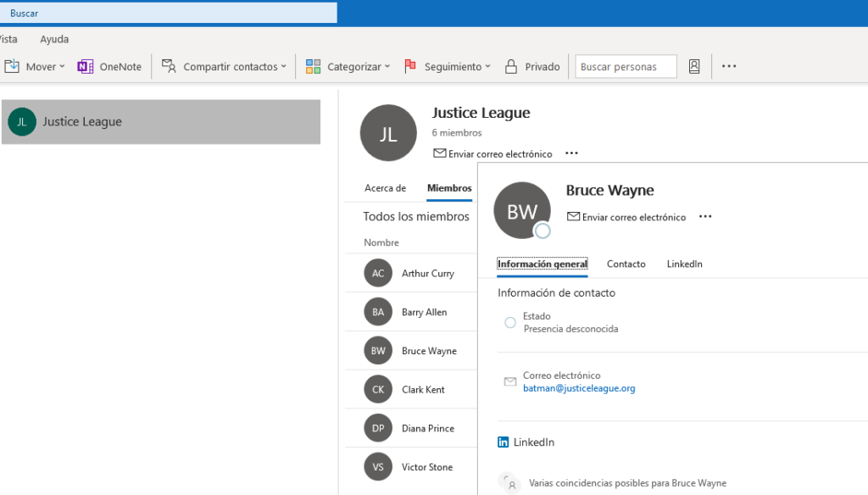Open the batman@justiceleague.org email link
This screenshot has width=868, height=495.
pyautogui.click(x=579, y=388)
